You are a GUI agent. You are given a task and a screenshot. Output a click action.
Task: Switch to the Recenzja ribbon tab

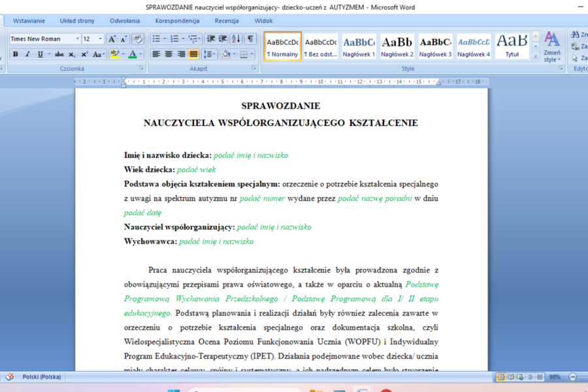[x=227, y=20]
